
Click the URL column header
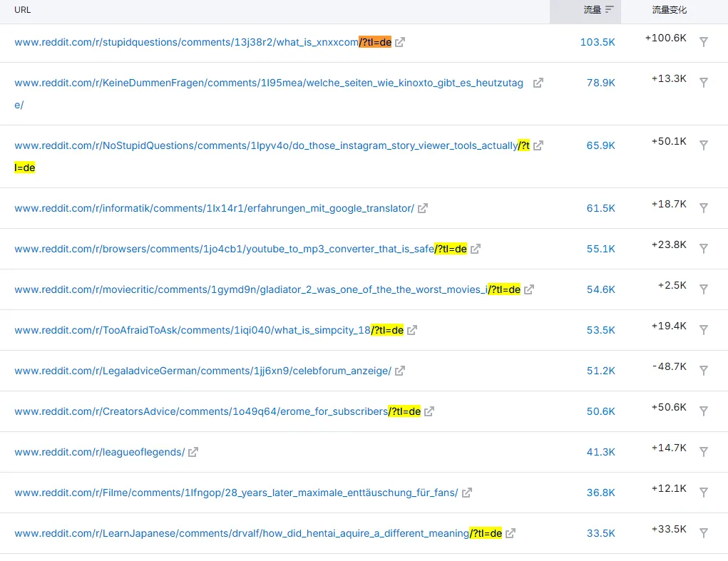(22, 10)
